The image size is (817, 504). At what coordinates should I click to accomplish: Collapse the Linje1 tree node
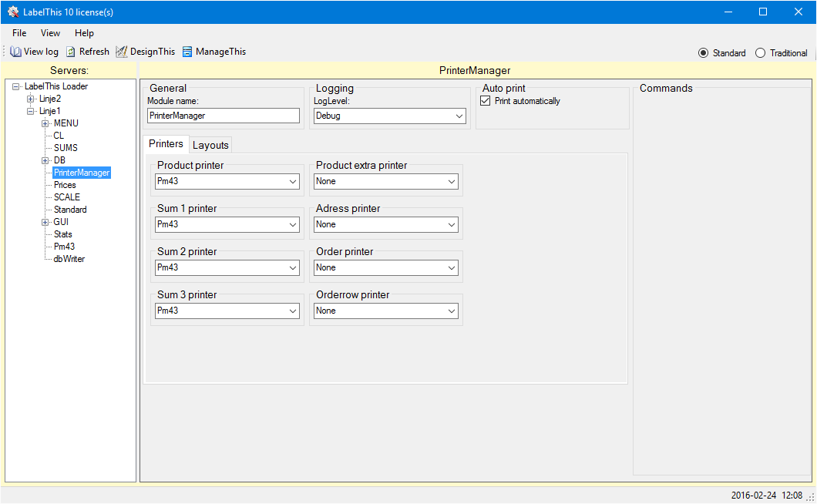click(x=31, y=111)
